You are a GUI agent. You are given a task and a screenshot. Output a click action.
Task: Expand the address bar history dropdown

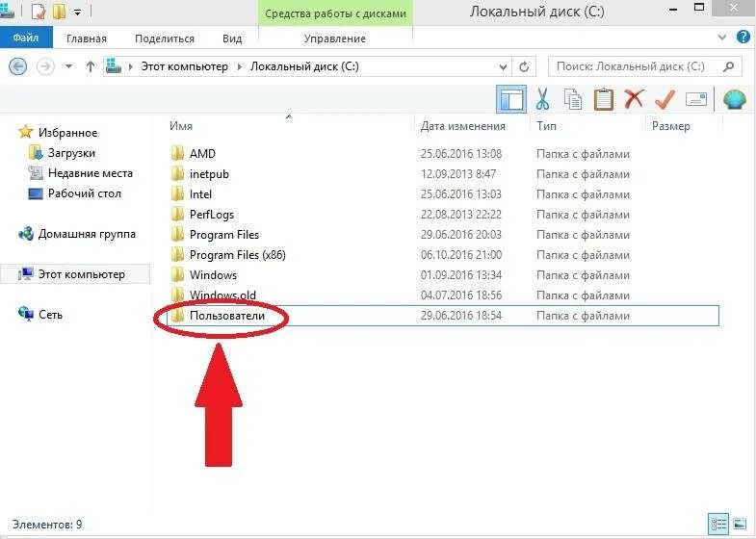[503, 67]
